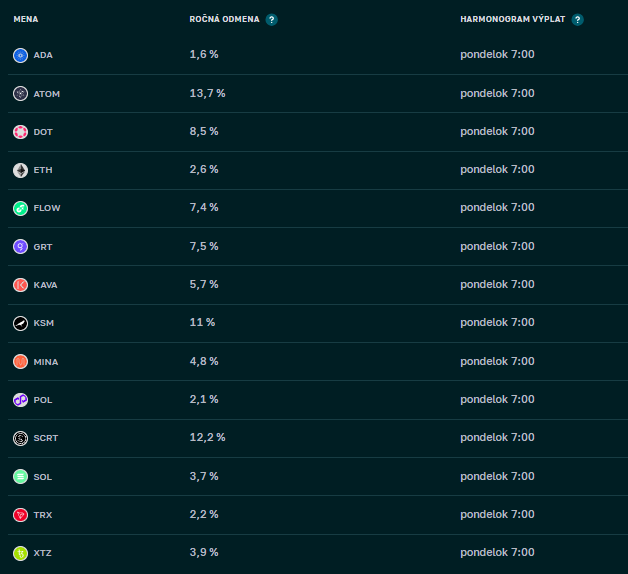The width and height of the screenshot is (628, 574).
Task: Click the Ročná odmena column header
Action: 225,19
